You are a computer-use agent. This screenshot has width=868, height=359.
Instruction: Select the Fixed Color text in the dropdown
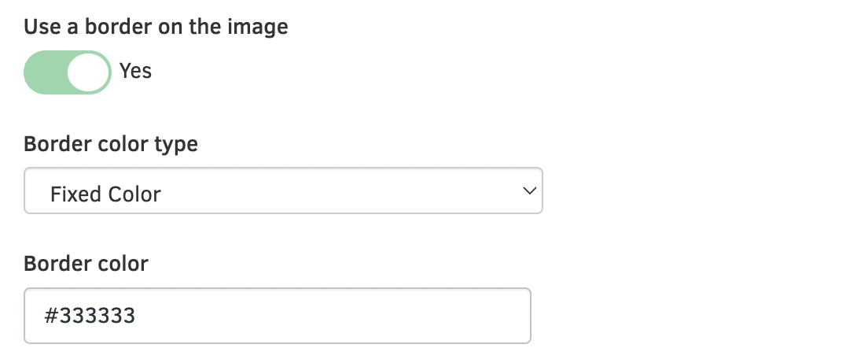pos(105,194)
